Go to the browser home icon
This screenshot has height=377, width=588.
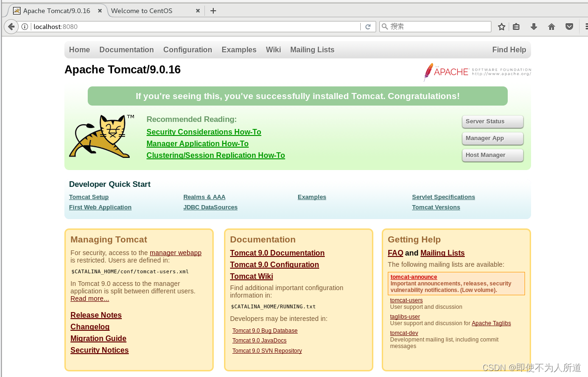pos(552,27)
